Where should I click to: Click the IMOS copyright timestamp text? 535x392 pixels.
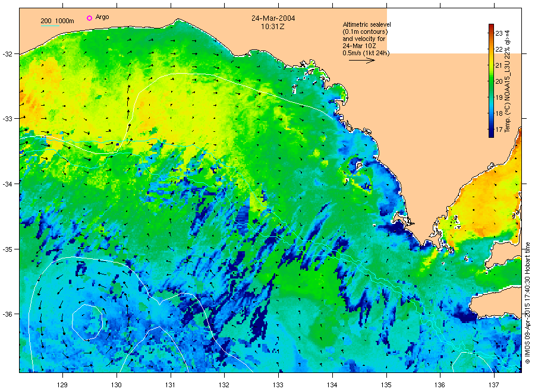[527, 303]
